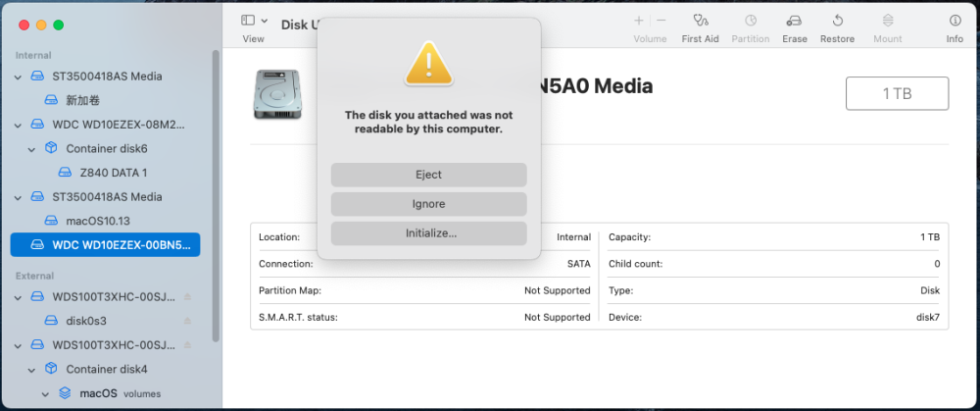Viewport: 980px width, 411px height.
Task: Collapse Container disk6
Action: click(31, 149)
